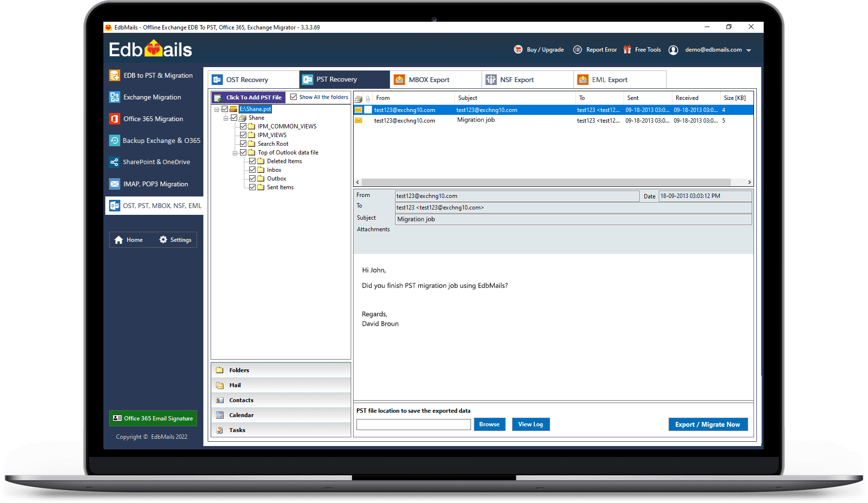Click the OST, PST, MBOX, NSF, EML icon
The height and width of the screenshot is (503, 868).
coord(114,206)
